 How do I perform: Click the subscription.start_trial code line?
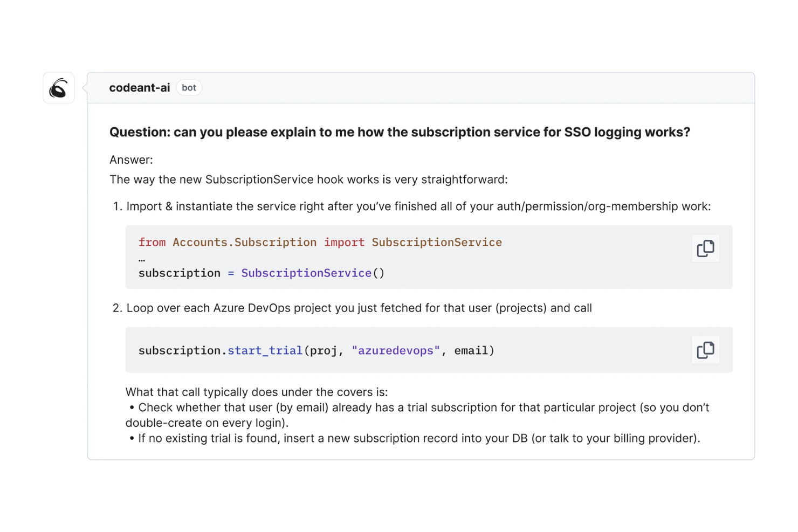317,351
